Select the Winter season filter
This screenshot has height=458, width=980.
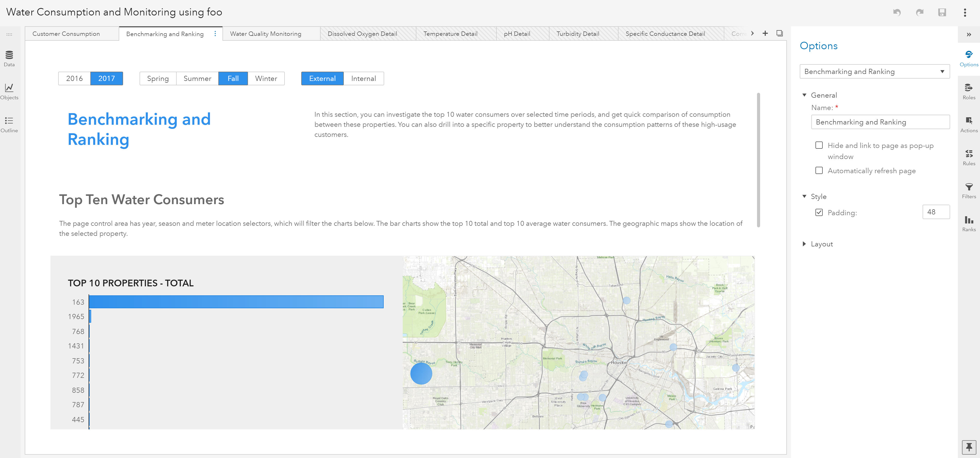266,78
